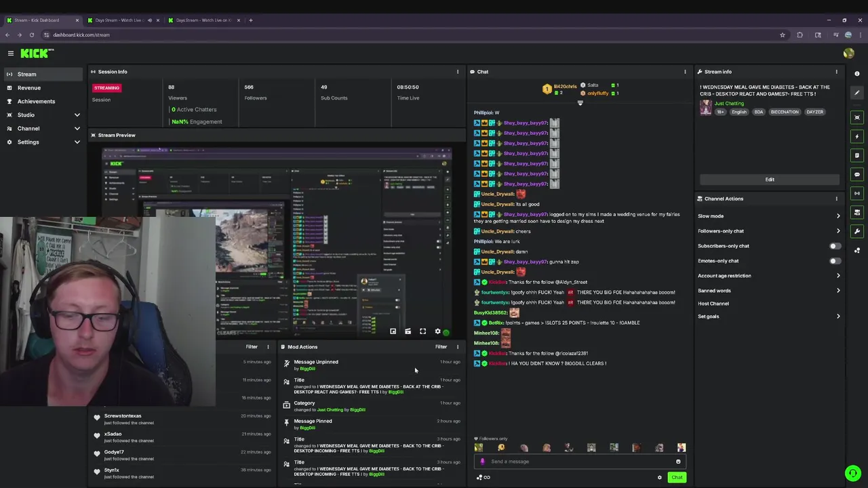Viewport: 868px width, 488px height.
Task: Click the sticky note widget icon in sidebar
Action: coord(857,155)
